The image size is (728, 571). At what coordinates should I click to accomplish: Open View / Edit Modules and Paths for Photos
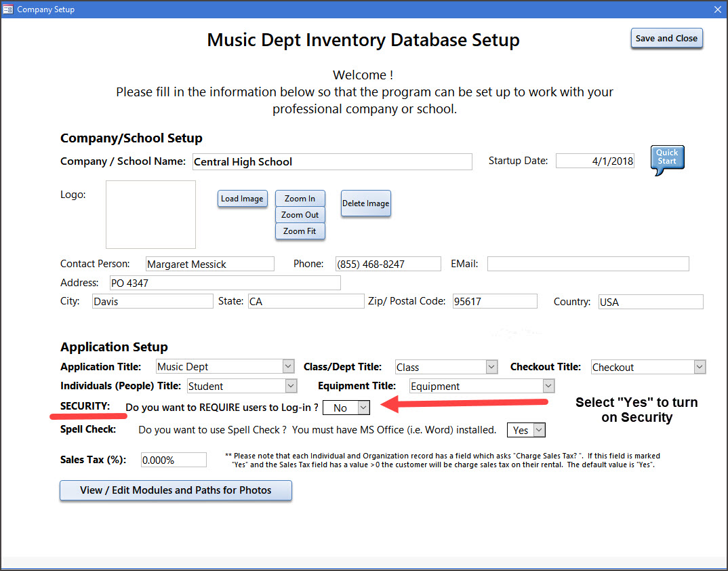point(176,490)
